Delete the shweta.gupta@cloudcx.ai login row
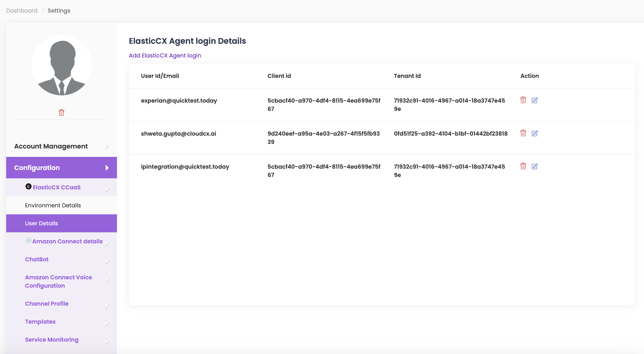 pyautogui.click(x=523, y=133)
